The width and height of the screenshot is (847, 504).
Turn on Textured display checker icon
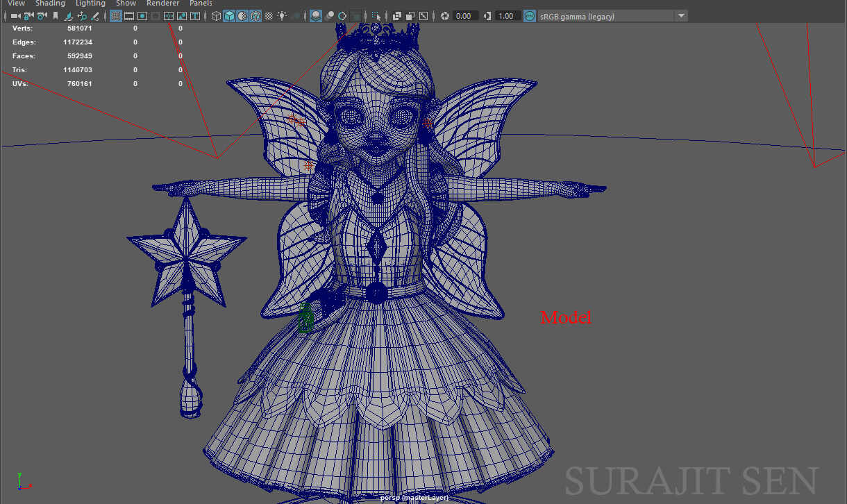[x=269, y=15]
